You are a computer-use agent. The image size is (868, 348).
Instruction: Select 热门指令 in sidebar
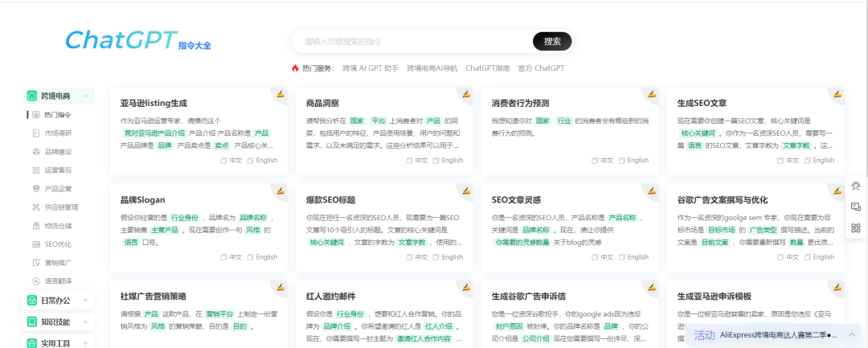(x=58, y=115)
